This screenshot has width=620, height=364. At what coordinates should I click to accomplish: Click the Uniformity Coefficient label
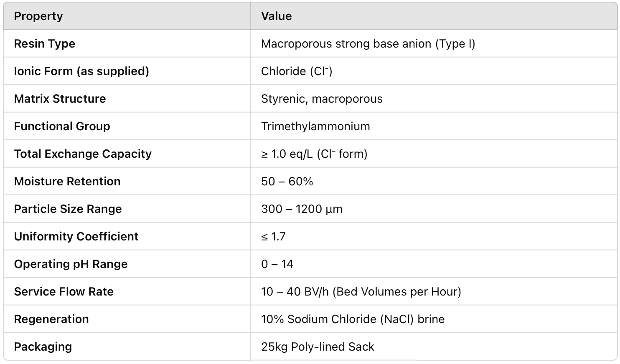[x=76, y=237]
